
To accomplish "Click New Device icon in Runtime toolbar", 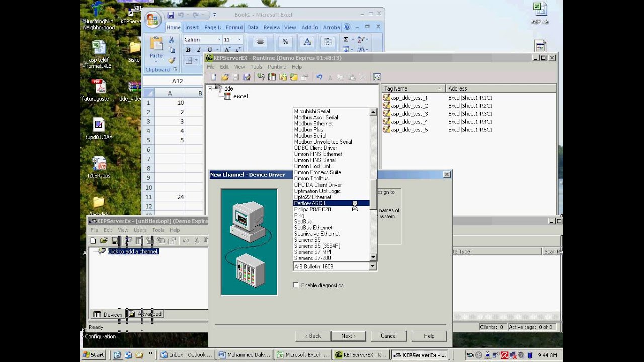I will click(x=272, y=77).
